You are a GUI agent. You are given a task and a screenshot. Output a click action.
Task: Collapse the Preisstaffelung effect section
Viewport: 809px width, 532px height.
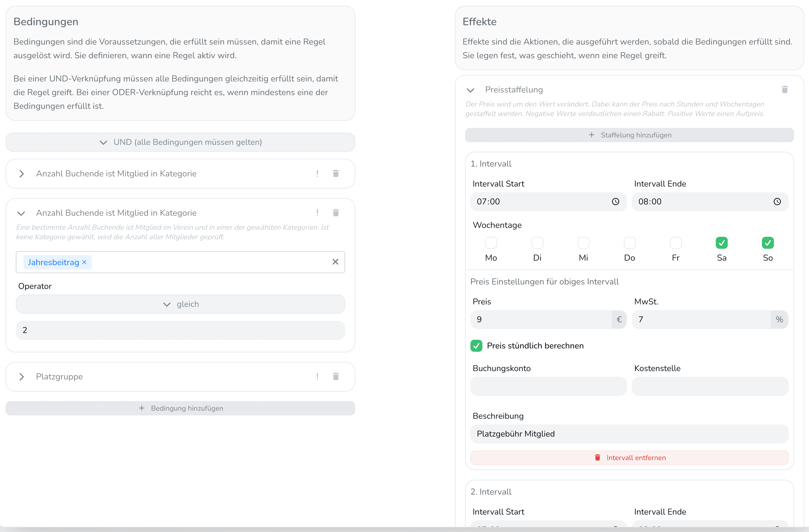[470, 90]
